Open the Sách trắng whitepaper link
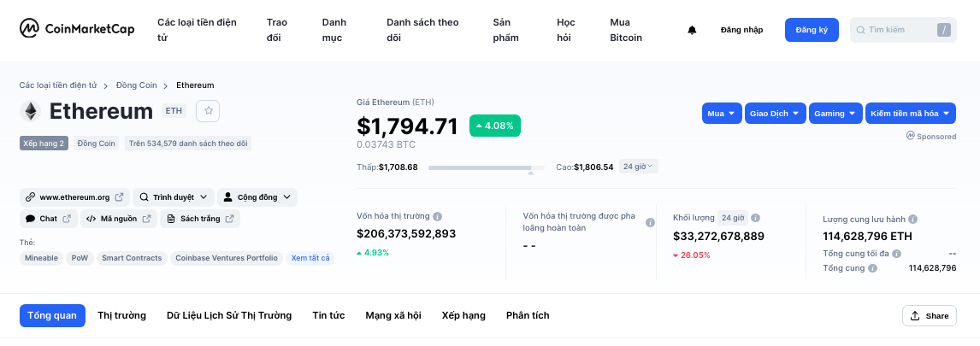Image resolution: width=980 pixels, height=346 pixels. click(200, 219)
